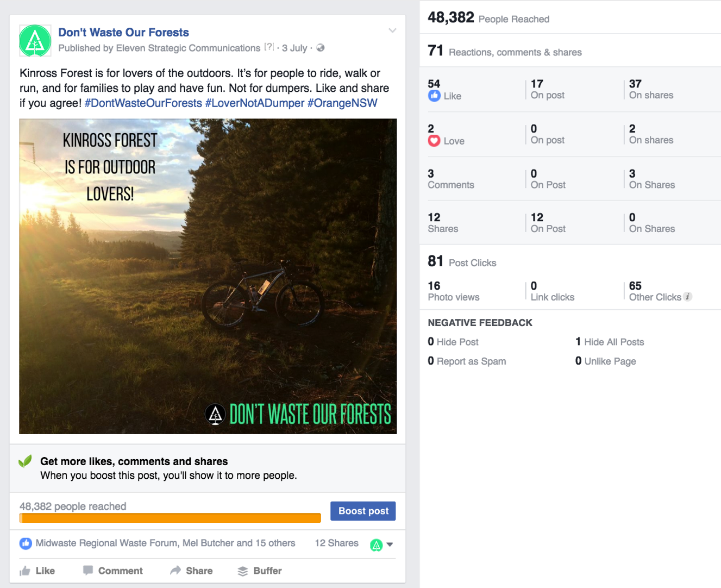Click the NEGATIVE FEEDBACK heading
Viewport: 721px width, 588px height.
pos(480,323)
